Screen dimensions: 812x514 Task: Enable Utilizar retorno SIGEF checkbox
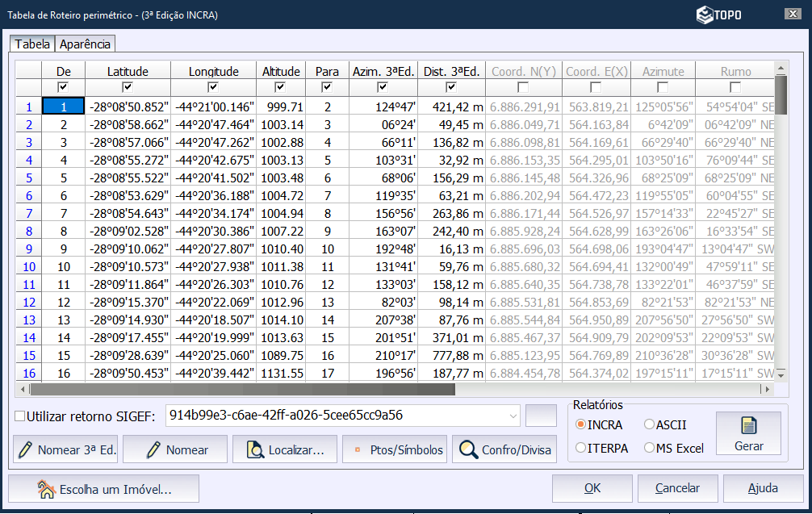(x=20, y=416)
